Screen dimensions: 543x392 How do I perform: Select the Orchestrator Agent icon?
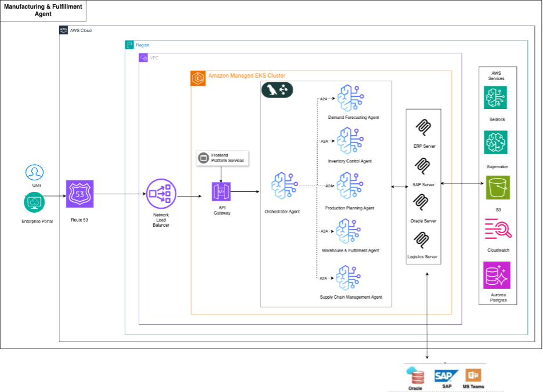pos(284,186)
